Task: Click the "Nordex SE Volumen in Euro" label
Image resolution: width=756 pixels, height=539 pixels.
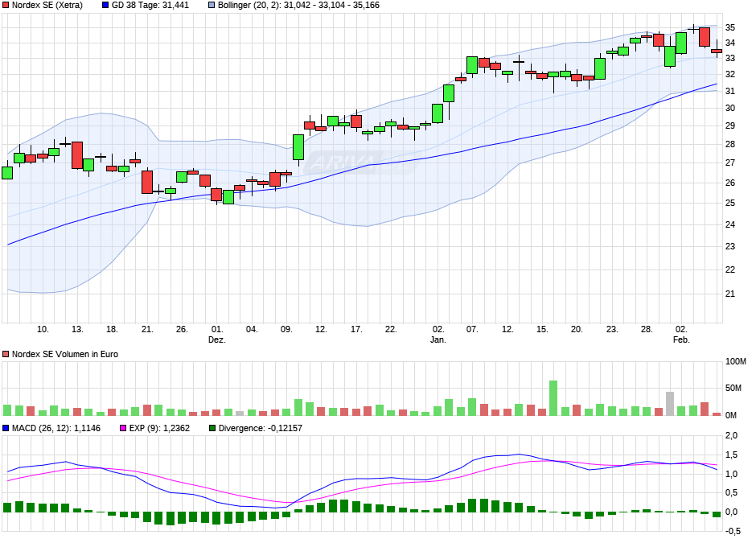Action: click(x=65, y=354)
